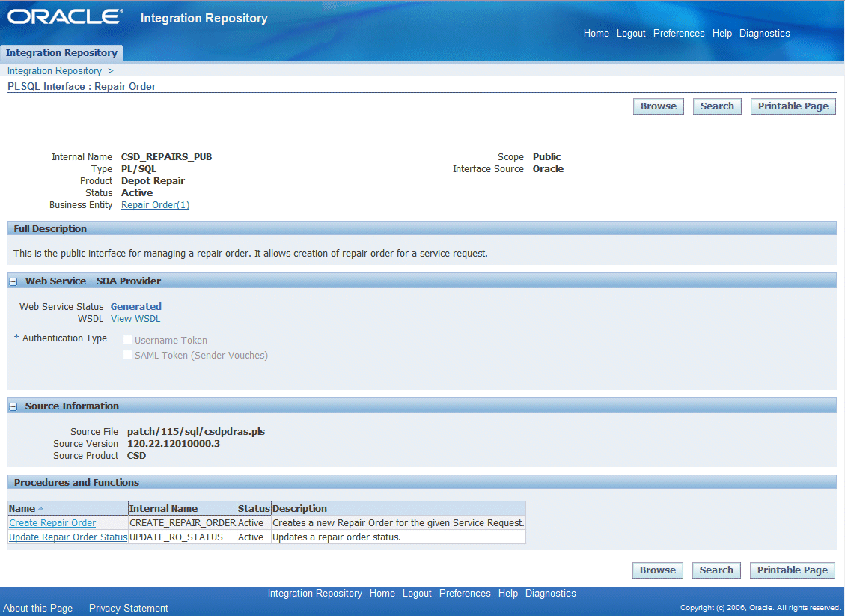Click the footer Help link
The image size is (845, 616).
coord(507,594)
